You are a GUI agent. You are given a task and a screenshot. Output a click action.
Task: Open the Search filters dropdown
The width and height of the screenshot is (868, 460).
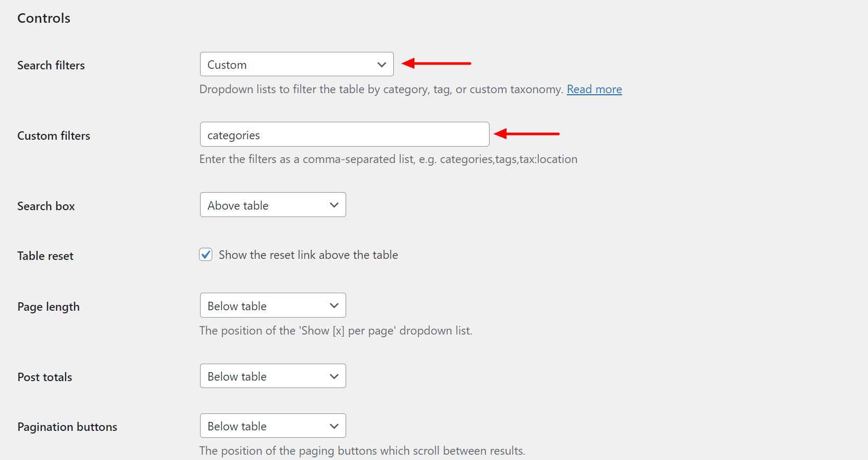296,64
